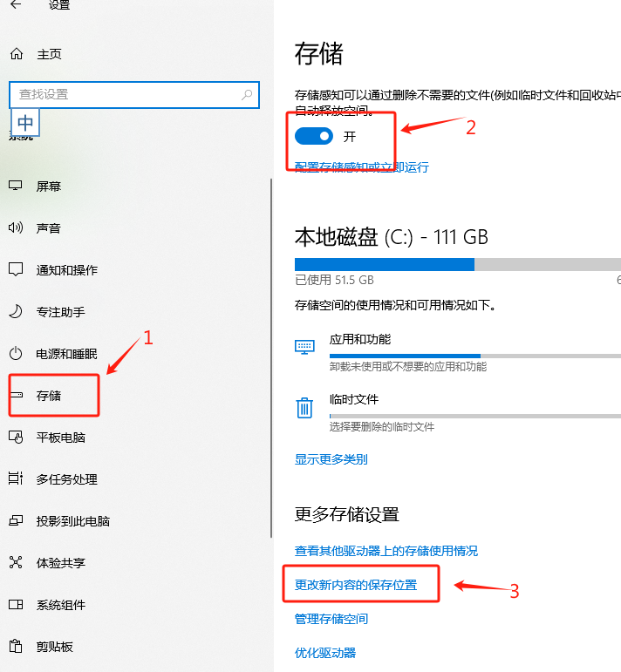The image size is (621, 672).
Task: Click the 临时文件 trash bin icon
Action: coord(304,408)
